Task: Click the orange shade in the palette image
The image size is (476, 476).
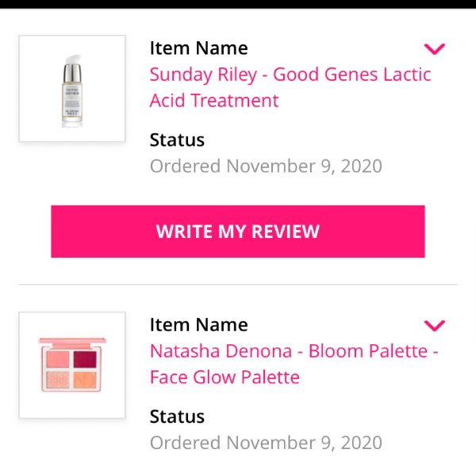Action: [85, 380]
